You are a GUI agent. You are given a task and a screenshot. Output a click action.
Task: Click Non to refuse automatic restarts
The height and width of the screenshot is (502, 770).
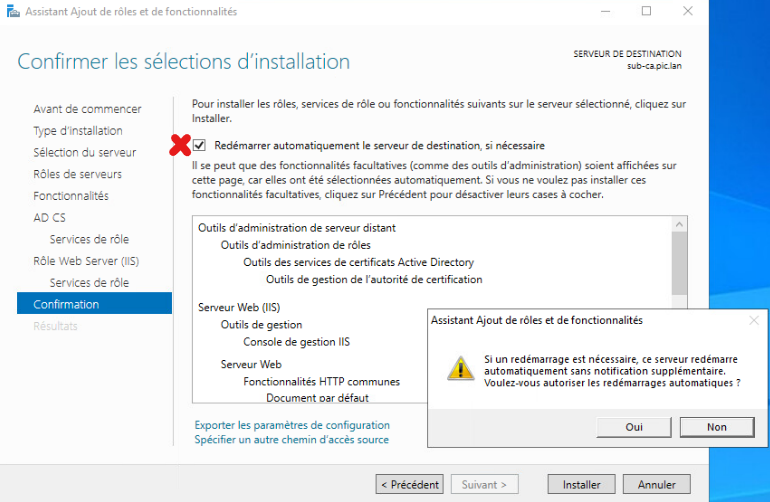click(716, 426)
